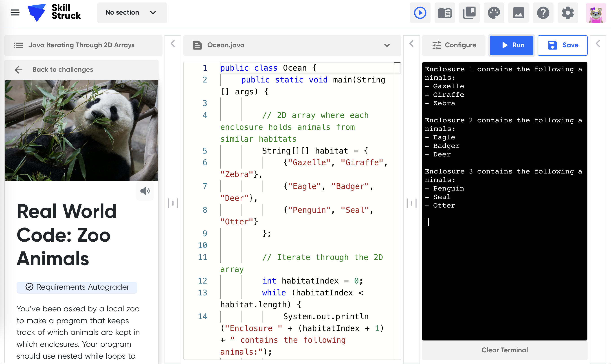Open the book reader icon
611x364 pixels.
444,13
